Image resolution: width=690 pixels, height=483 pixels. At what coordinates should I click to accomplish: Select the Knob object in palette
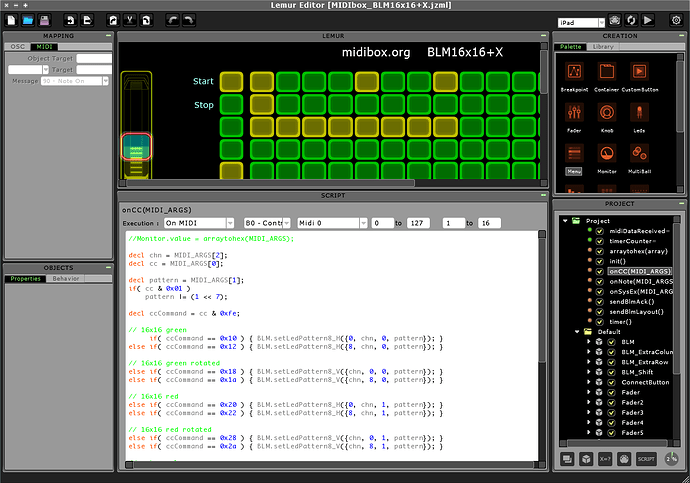pyautogui.click(x=605, y=113)
